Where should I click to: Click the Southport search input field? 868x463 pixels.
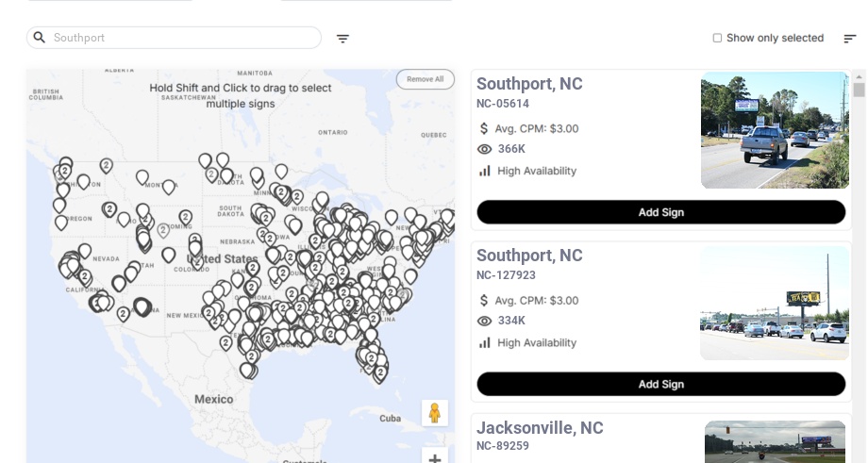click(179, 38)
